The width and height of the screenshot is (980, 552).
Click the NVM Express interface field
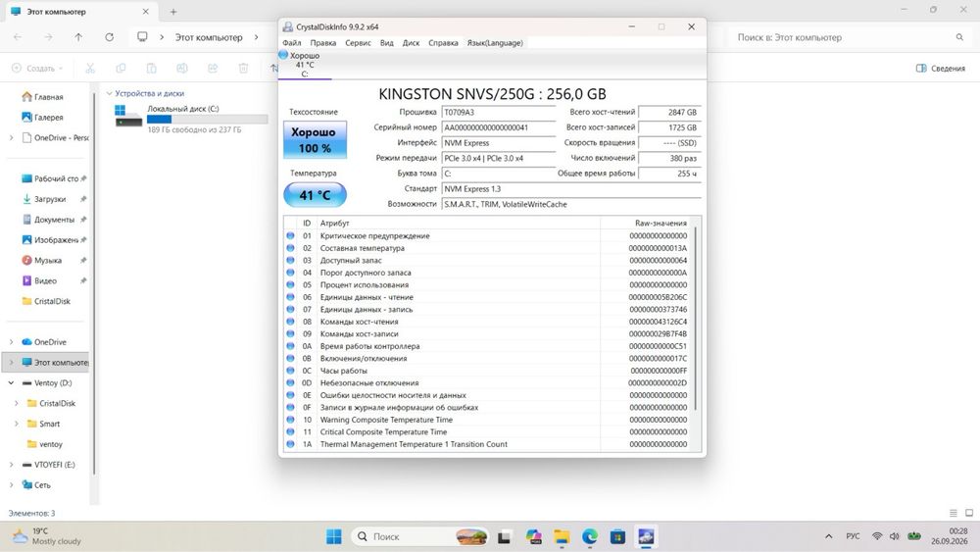[498, 143]
